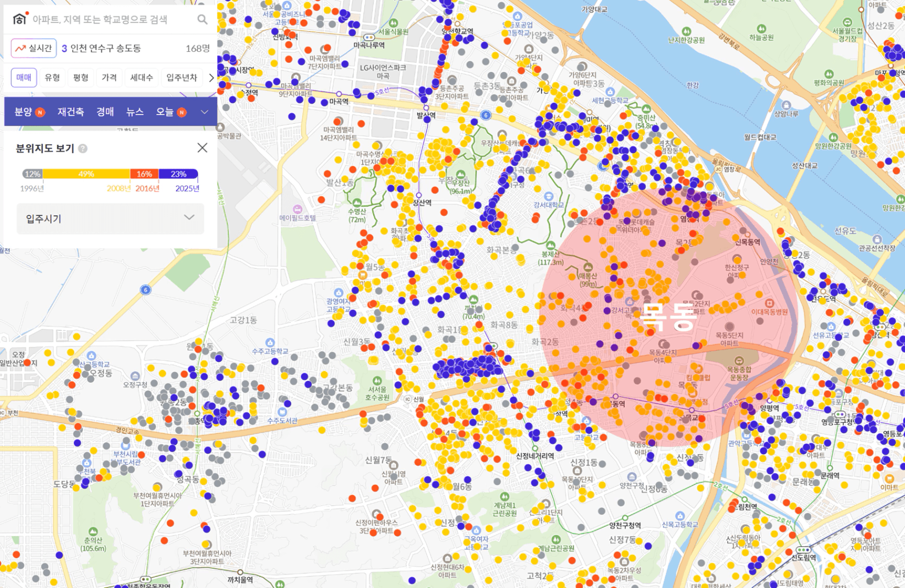Screen dimensions: 905x588
Task: Open the 재건축 tab
Action: point(70,112)
